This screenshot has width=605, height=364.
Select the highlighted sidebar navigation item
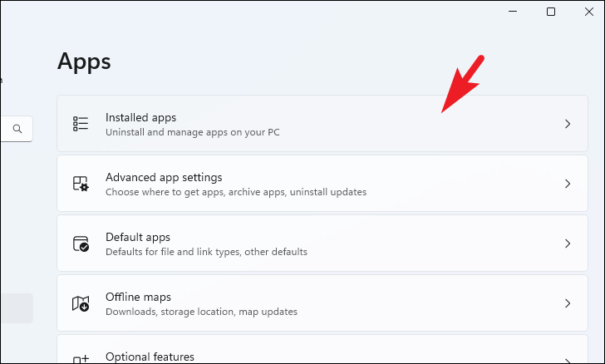(17, 308)
